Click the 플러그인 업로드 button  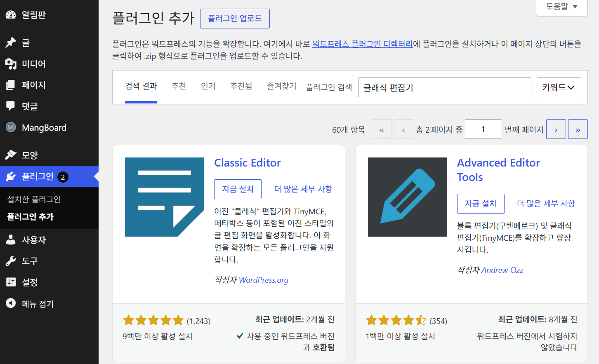point(235,19)
